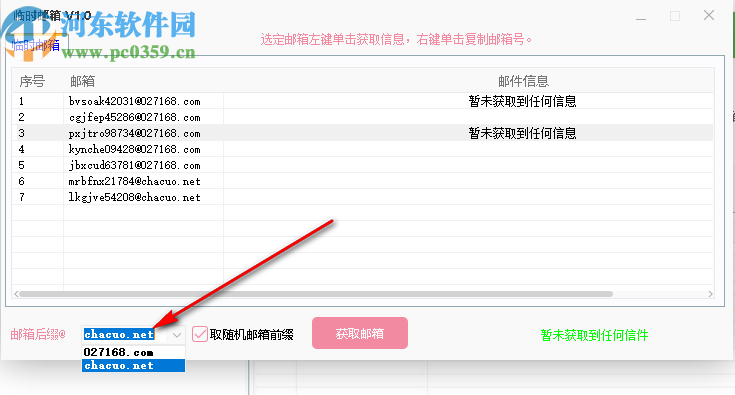Choose chacuo.net in the suffix dropdown list
The image size is (735, 395).
pyautogui.click(x=133, y=365)
